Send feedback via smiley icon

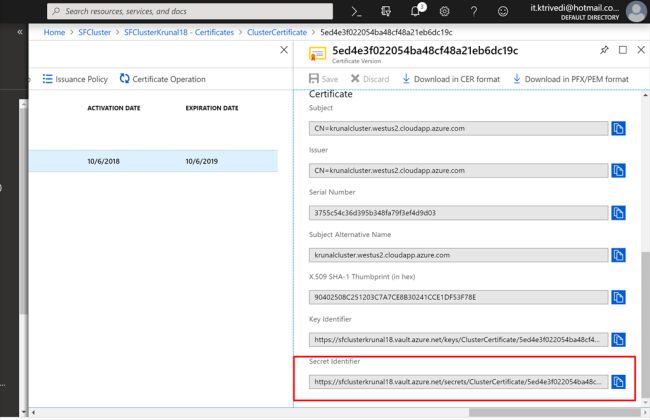pos(503,11)
